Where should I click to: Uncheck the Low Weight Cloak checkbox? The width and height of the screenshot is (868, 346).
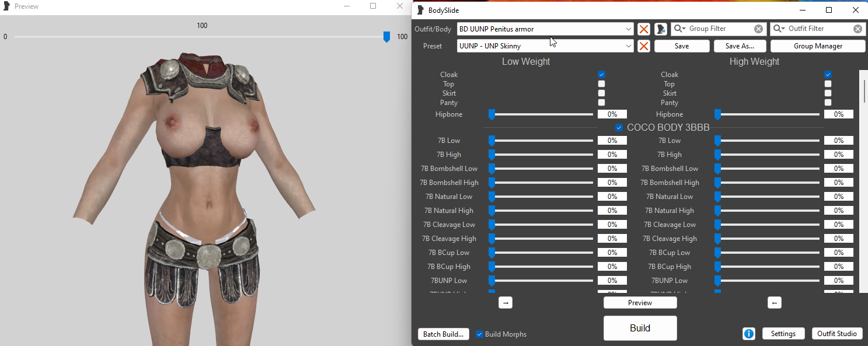[601, 75]
